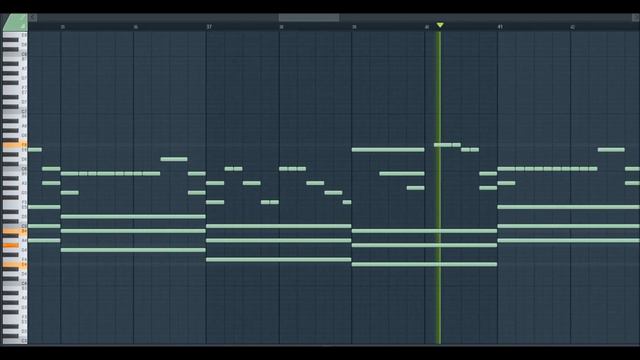Play the C6 piano key
The height and width of the screenshot is (360, 640).
pos(15,169)
